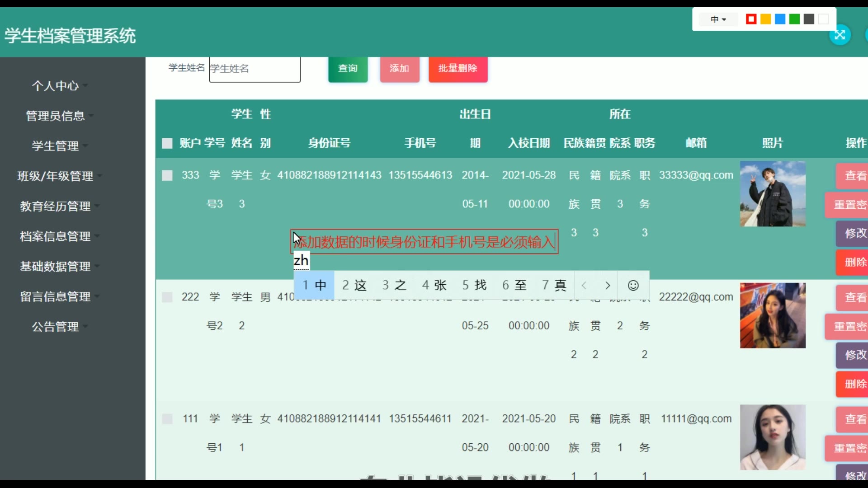
Task: Click the 批量删除 batch delete button
Action: tap(458, 69)
